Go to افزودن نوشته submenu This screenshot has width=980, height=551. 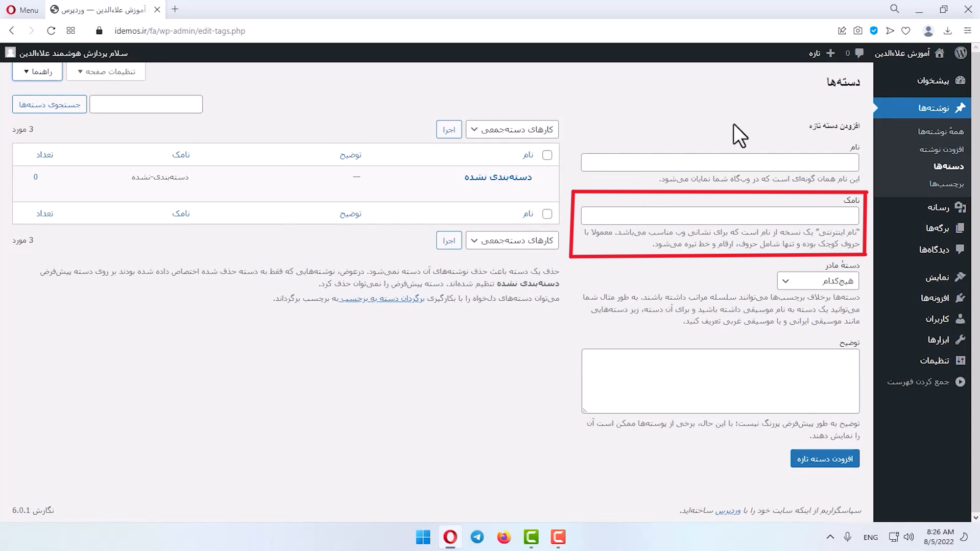click(942, 149)
